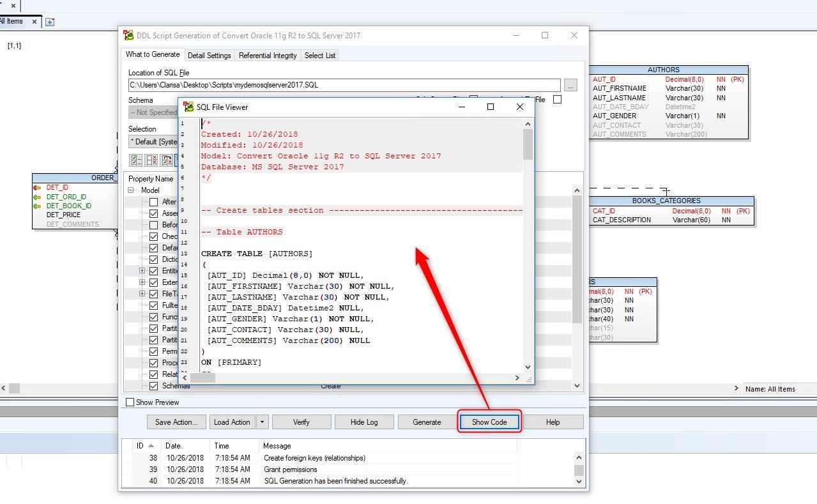Click the key icon beside DET_ORD_ID

tap(37, 197)
